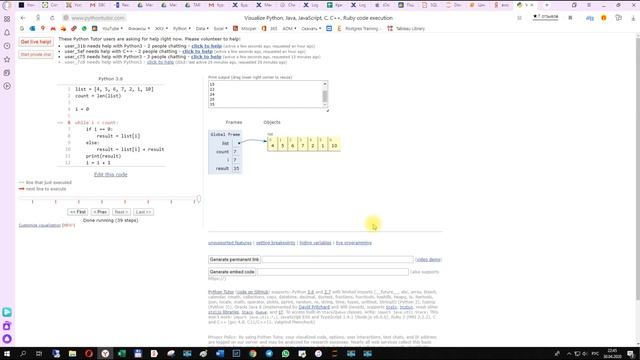The image size is (640, 360).
Task: Open the hiding variables link
Action: [316, 243]
